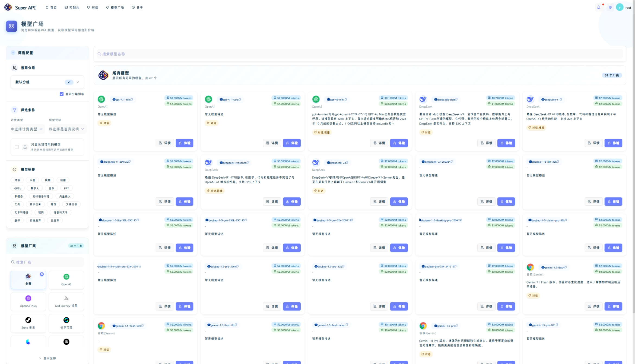Image resolution: width=635 pixels, height=364 pixels.
Task: Toggle the 推理 model tag filter
Action: point(53,204)
